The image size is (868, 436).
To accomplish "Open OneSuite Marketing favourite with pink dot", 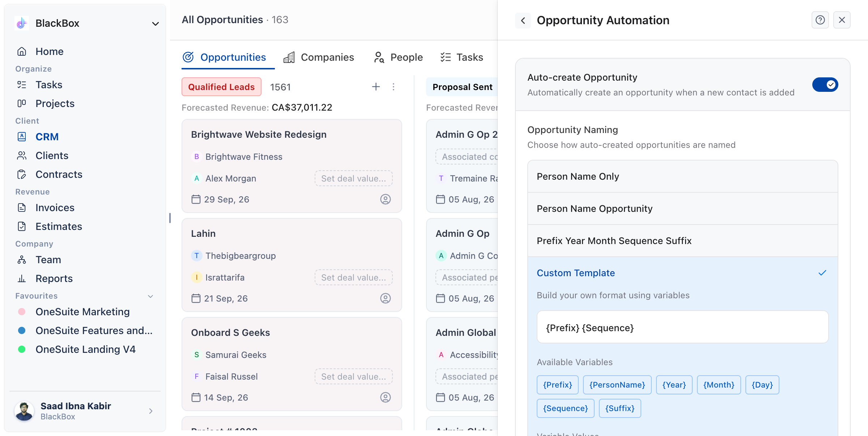I will pos(73,312).
